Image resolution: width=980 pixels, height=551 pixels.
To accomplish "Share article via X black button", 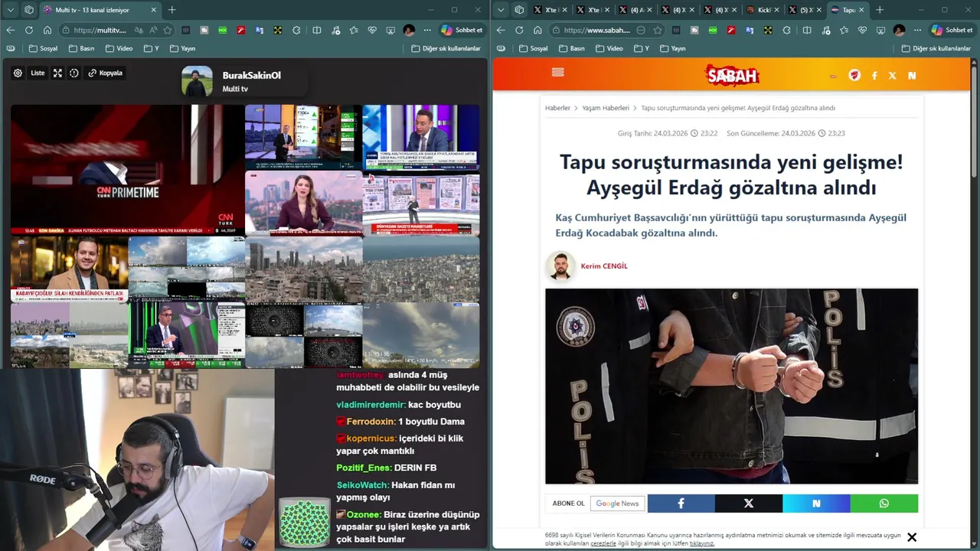I will [749, 504].
